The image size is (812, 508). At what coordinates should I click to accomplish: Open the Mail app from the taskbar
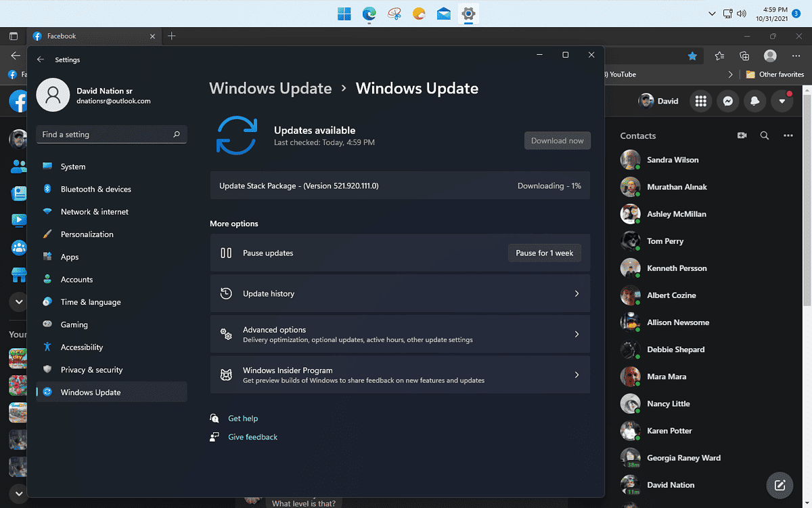point(443,14)
